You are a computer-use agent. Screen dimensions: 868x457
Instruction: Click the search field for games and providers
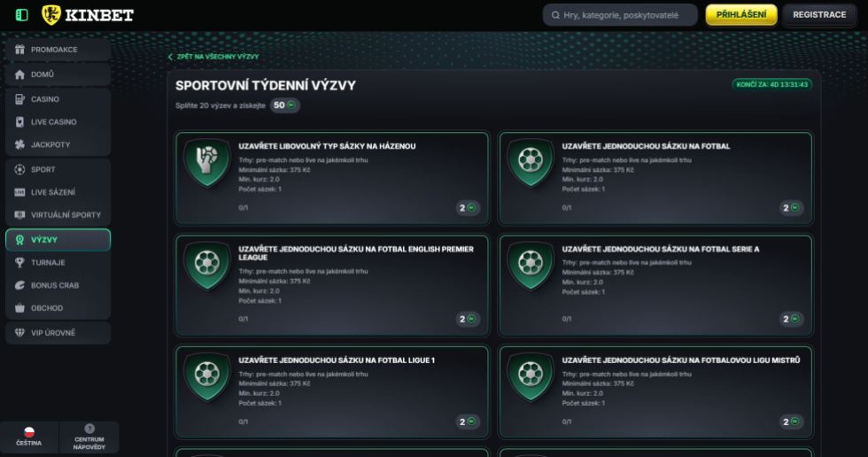click(x=620, y=15)
